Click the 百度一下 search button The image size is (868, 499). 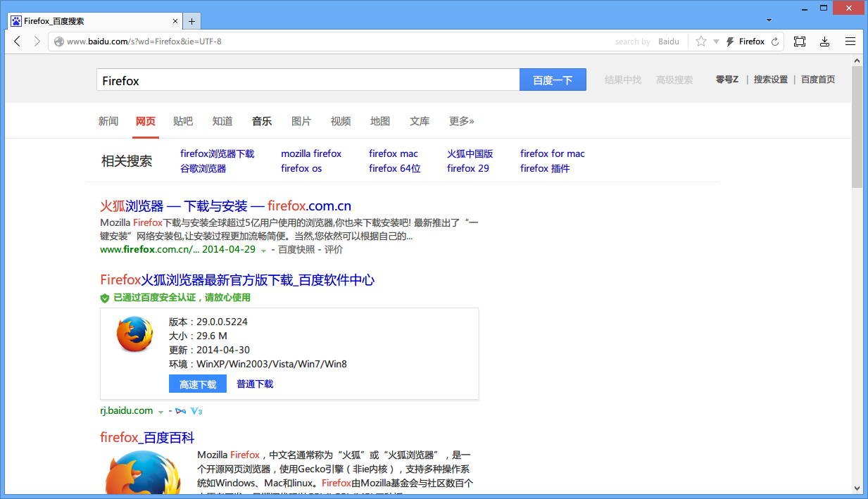pyautogui.click(x=553, y=80)
